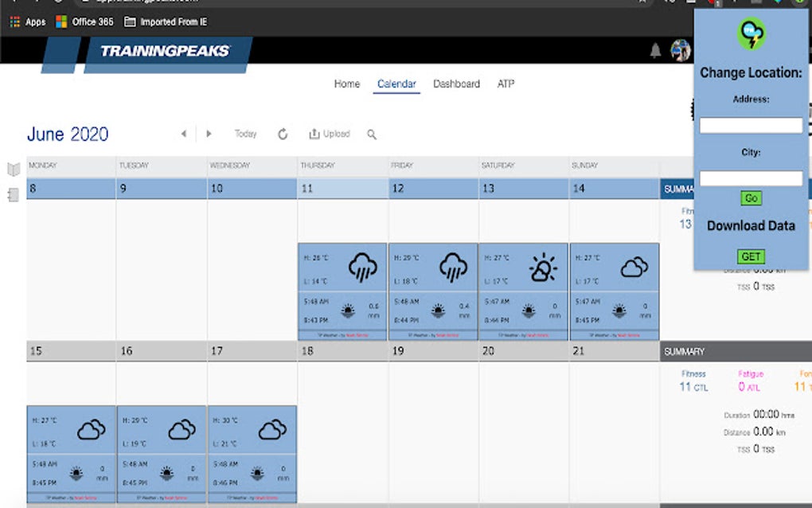Click the cloud icon on June 17
The image size is (812, 508).
[x=272, y=430]
